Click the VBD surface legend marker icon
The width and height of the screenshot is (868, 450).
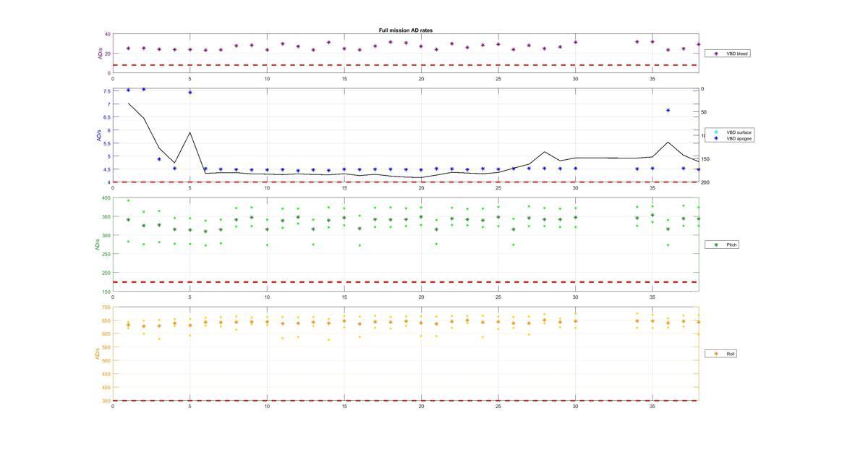[x=717, y=132]
